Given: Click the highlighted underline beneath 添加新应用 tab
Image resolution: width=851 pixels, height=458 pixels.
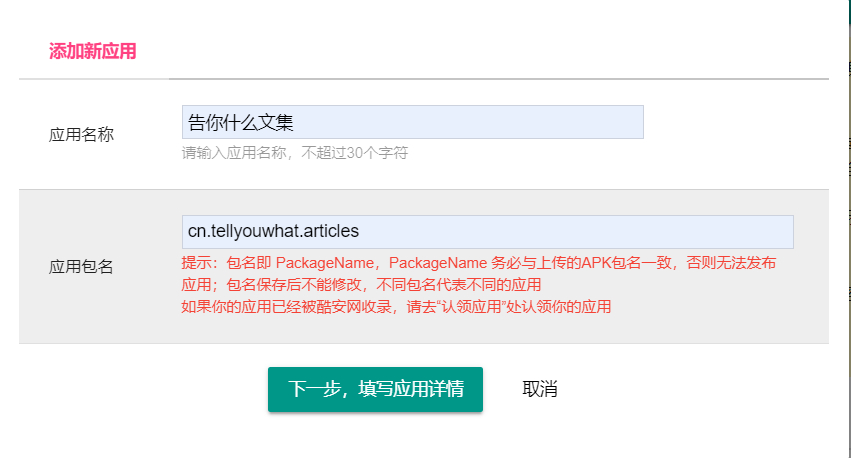Looking at the screenshot, I should [94, 79].
